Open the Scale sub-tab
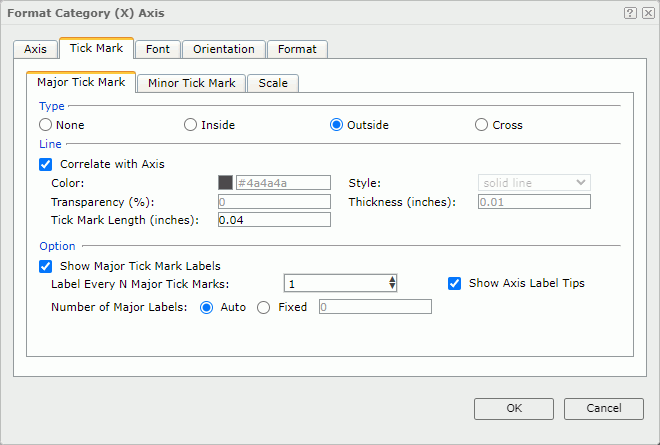This screenshot has width=660, height=445. click(x=273, y=83)
